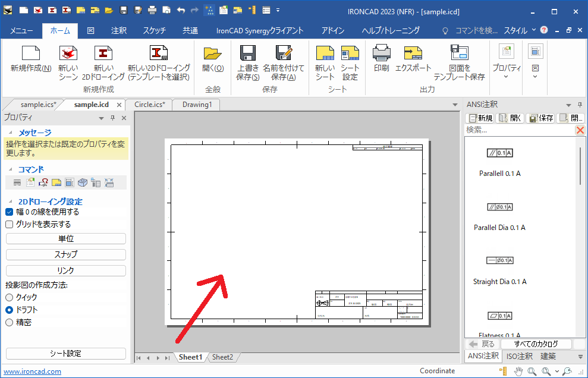Add a sheet with 新しいシート icon
Image resolution: width=588 pixels, height=378 pixels.
click(x=325, y=56)
